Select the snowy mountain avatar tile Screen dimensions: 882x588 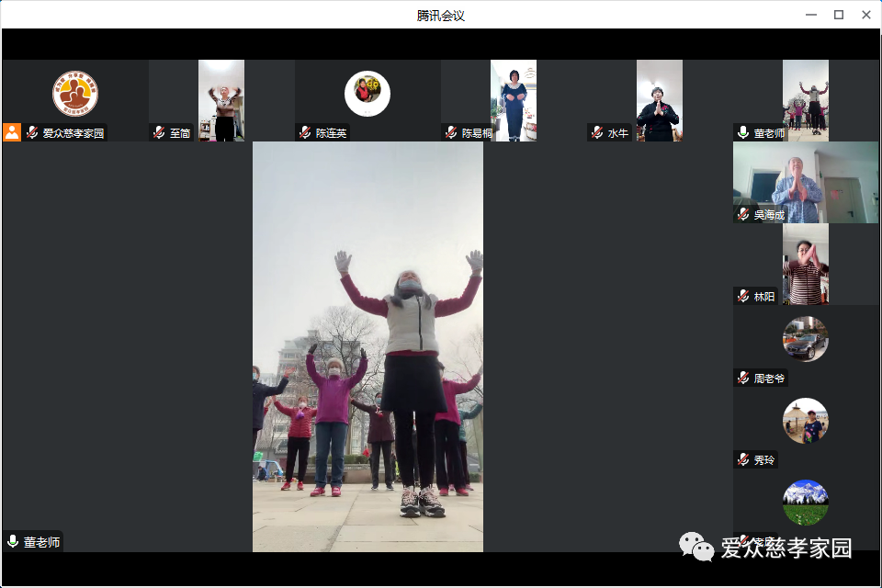pos(806,503)
